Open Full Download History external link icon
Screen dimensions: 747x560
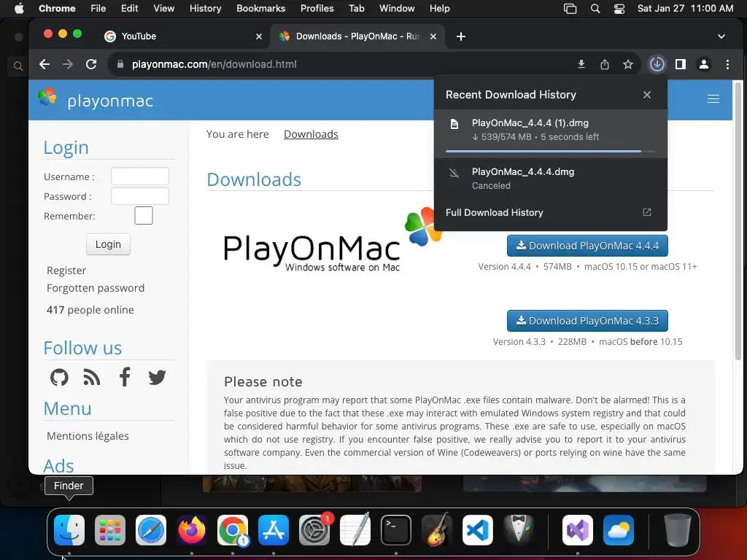pyautogui.click(x=646, y=212)
